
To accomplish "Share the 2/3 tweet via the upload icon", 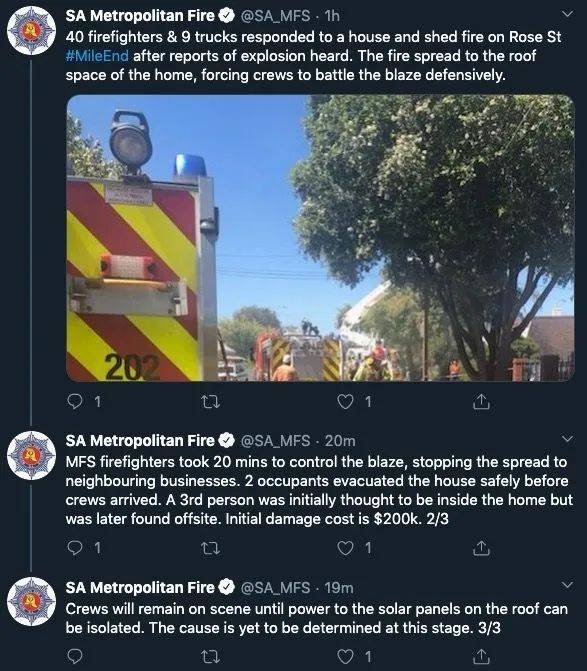I will click(481, 547).
